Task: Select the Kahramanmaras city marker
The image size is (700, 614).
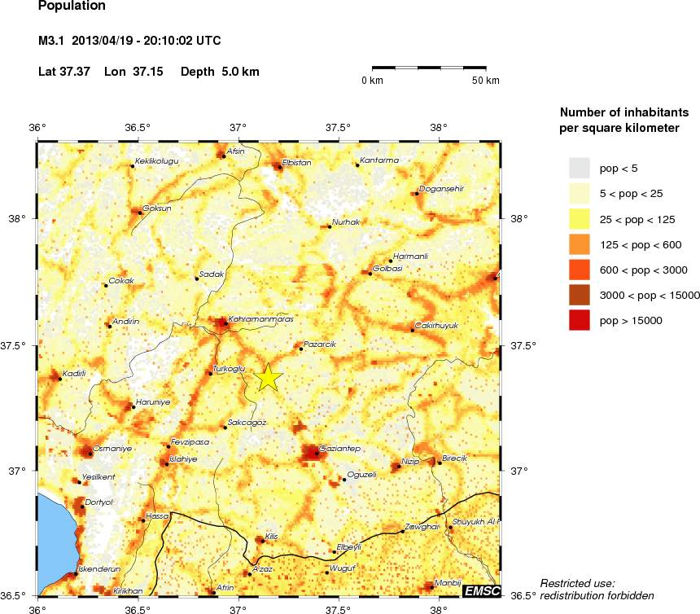Action: tap(225, 323)
